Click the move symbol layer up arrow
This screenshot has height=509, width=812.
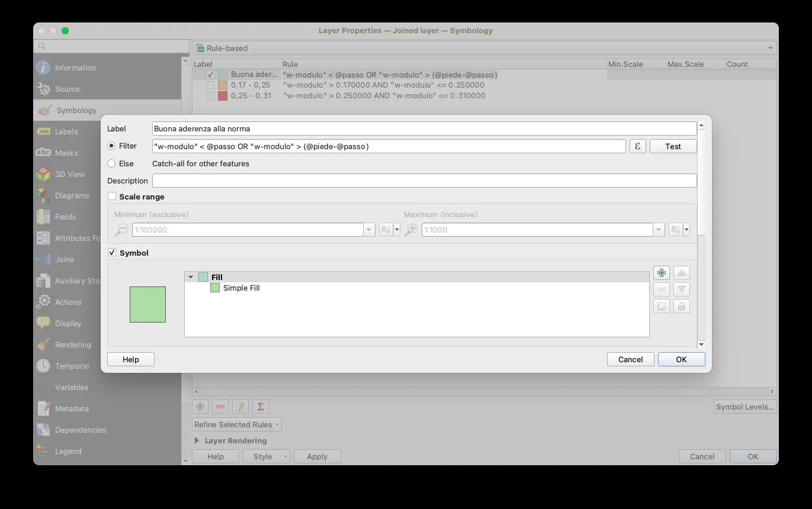pyautogui.click(x=682, y=273)
